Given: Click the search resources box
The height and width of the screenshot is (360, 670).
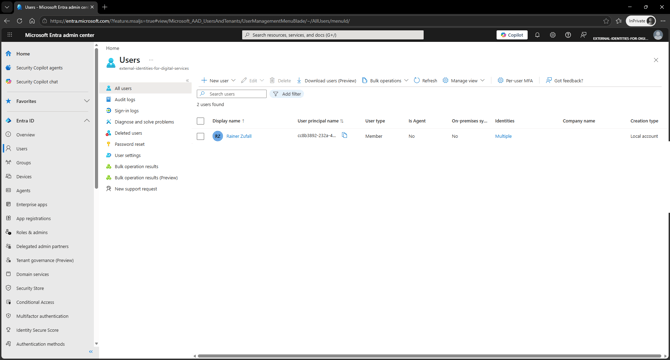Looking at the screenshot, I should (333, 35).
